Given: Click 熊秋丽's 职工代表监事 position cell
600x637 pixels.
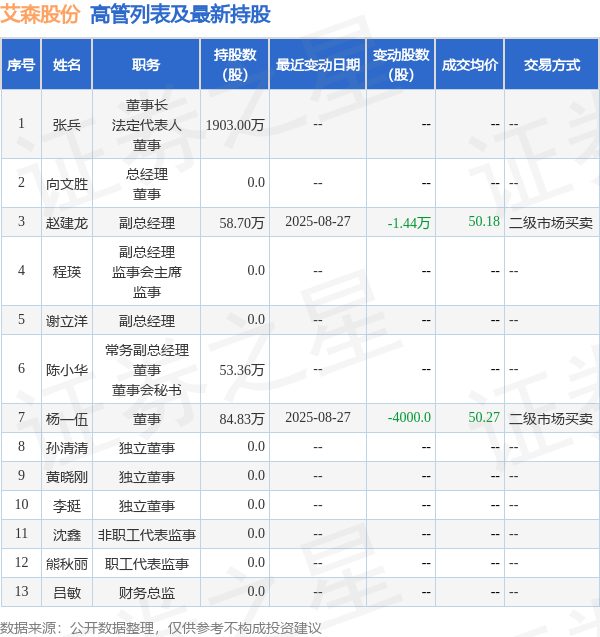Looking at the screenshot, I should point(146,564).
